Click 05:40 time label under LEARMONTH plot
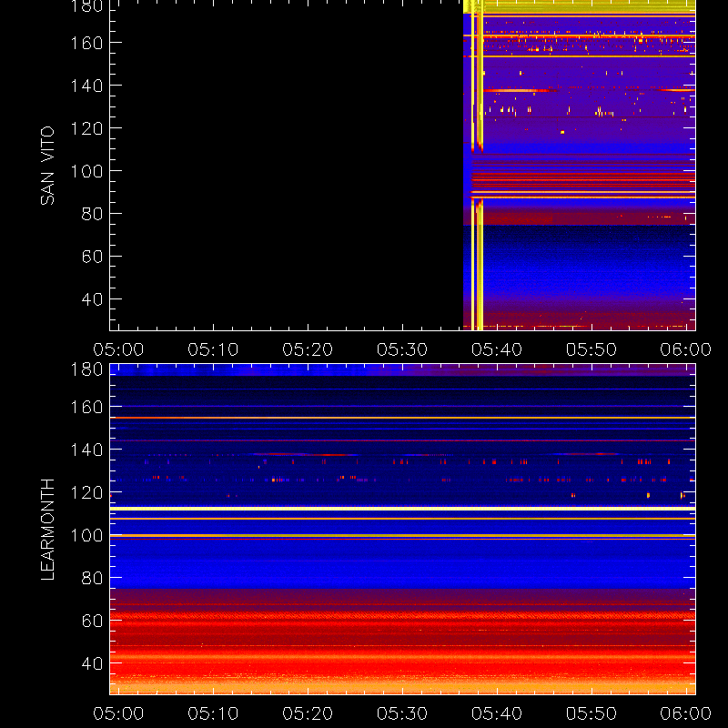The image size is (728, 728). pyautogui.click(x=497, y=713)
